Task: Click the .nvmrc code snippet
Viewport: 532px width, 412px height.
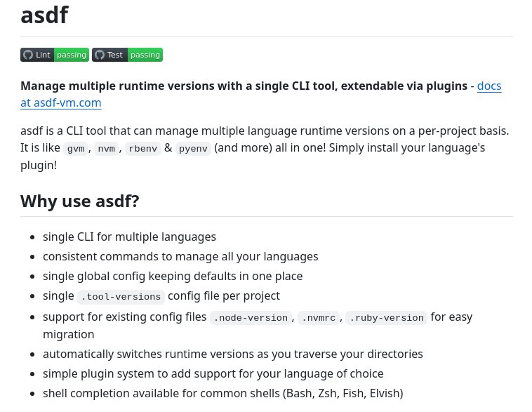Action: [x=319, y=318]
